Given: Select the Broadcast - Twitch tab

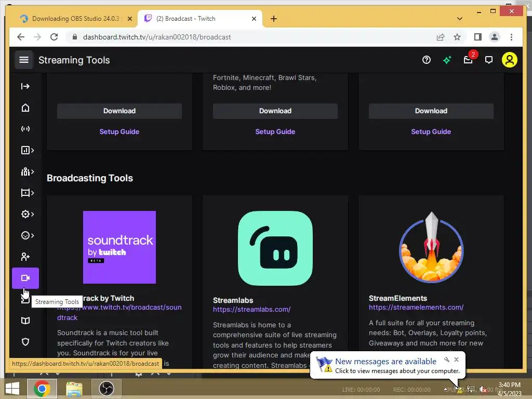Looking at the screenshot, I should click(200, 19).
